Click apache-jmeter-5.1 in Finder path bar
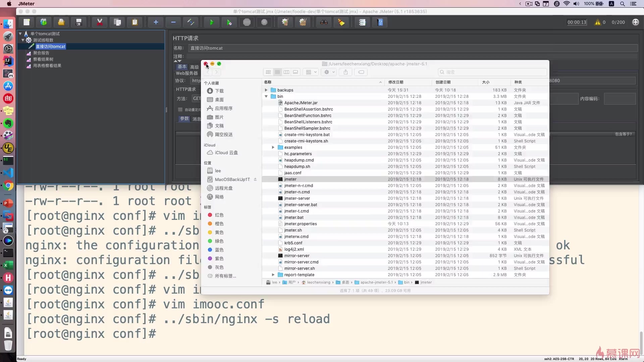Screen dimensions: 644x362 pyautogui.click(x=376, y=282)
